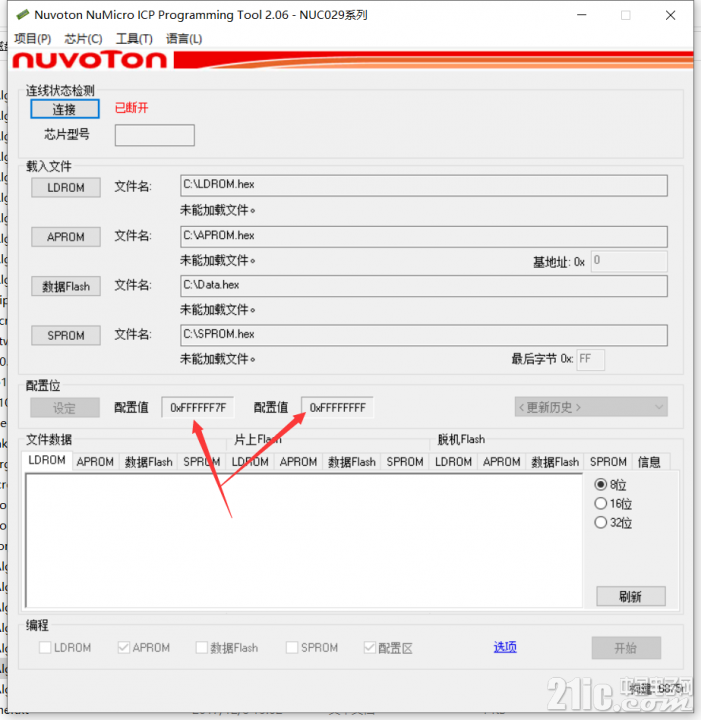701x720 pixels.
Task: Click the 芯片型号 chip model field
Action: [x=155, y=135]
